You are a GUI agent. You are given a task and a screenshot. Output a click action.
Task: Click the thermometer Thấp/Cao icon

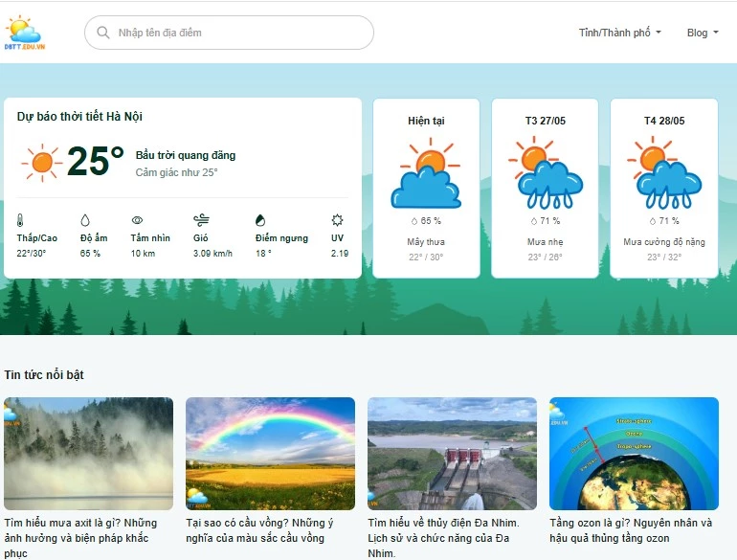click(x=20, y=220)
